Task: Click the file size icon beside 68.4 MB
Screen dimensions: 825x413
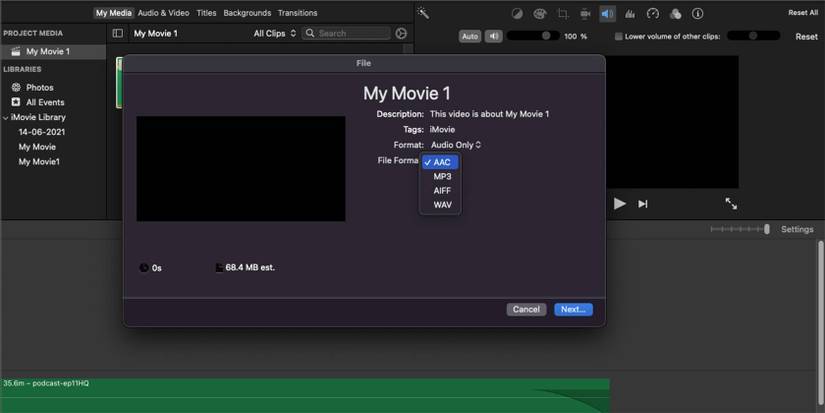Action: point(219,268)
